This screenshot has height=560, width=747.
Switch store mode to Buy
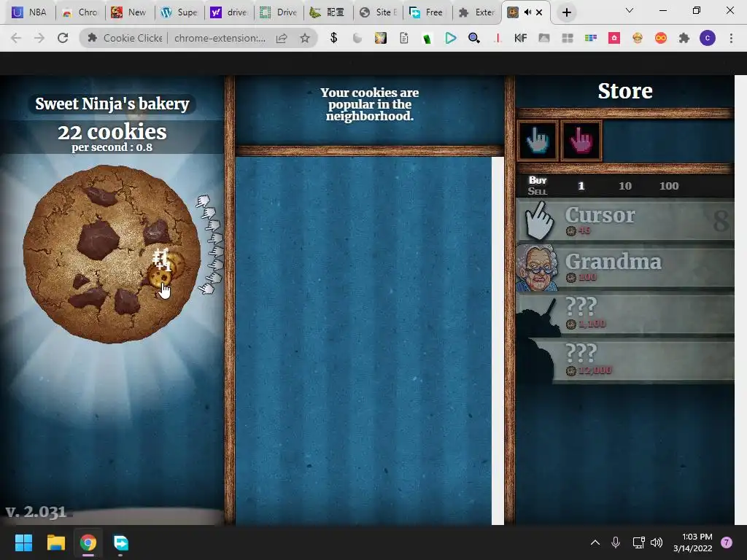click(538, 181)
